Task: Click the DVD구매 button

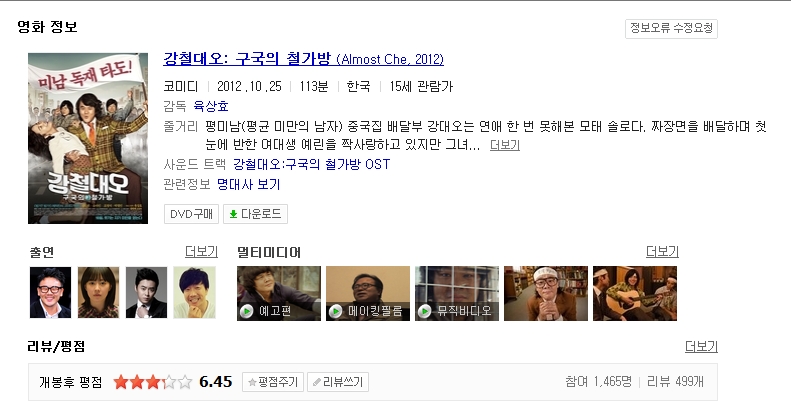Action: pos(191,214)
